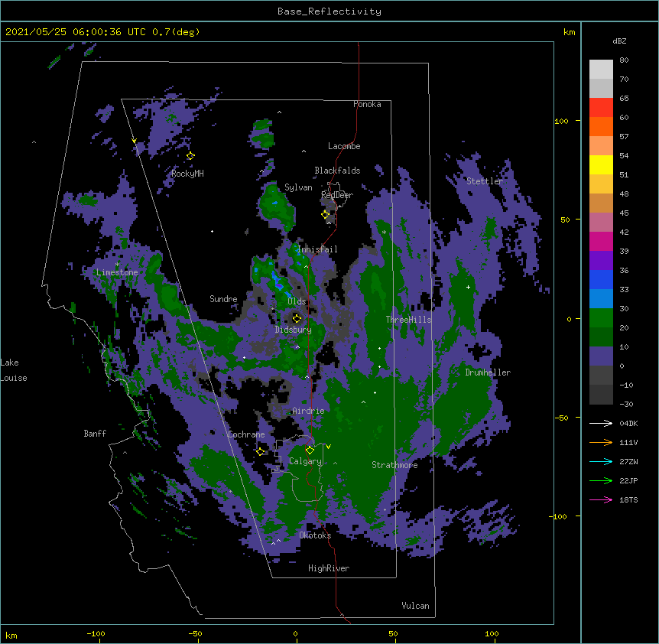Click the Sylvan label

coord(298,187)
